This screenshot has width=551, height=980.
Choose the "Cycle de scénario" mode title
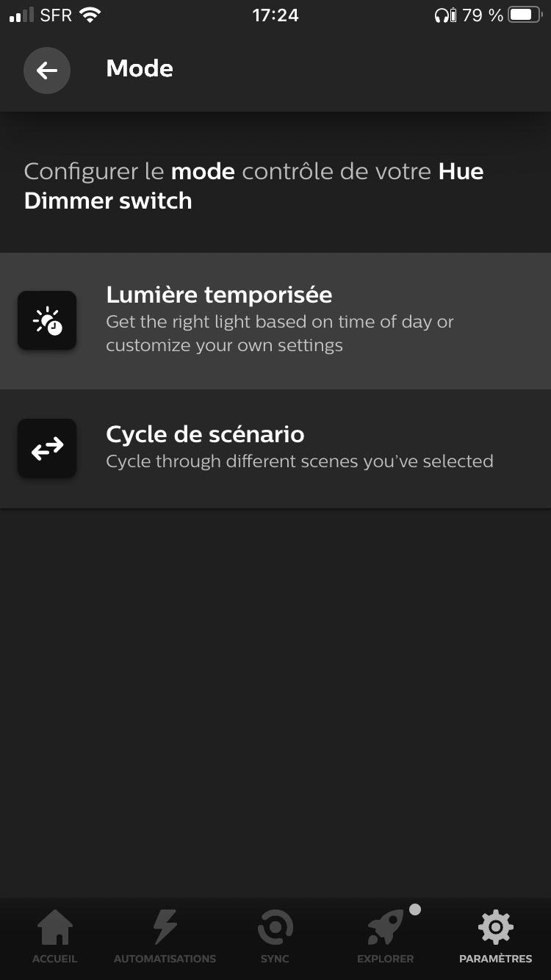(x=205, y=434)
